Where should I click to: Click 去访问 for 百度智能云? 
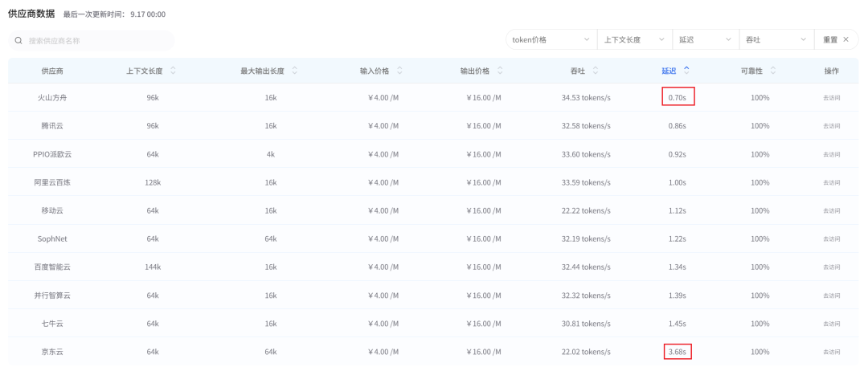(x=832, y=267)
